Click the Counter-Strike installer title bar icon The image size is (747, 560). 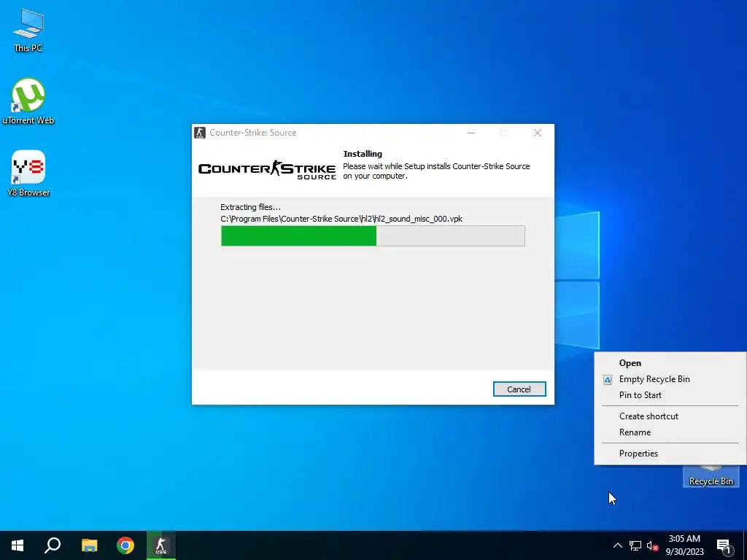(200, 133)
